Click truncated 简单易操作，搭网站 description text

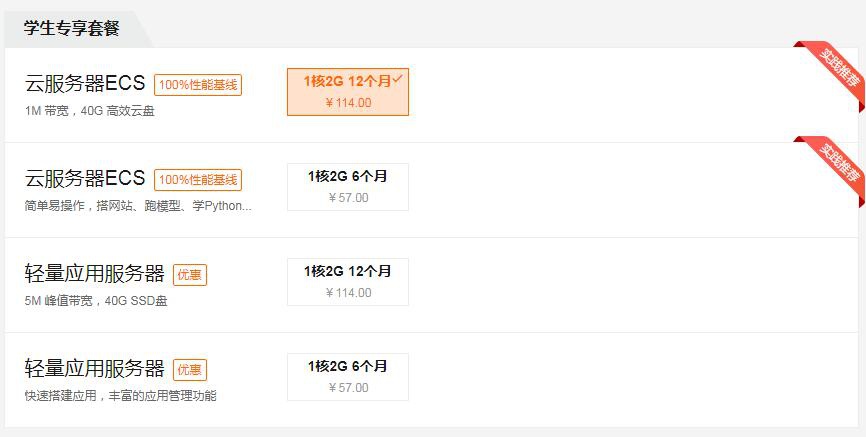coord(138,206)
